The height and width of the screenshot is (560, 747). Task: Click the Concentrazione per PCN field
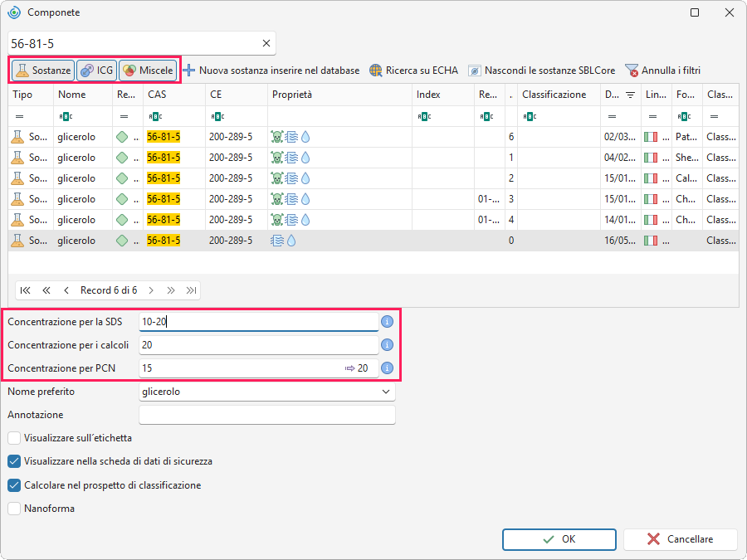259,368
